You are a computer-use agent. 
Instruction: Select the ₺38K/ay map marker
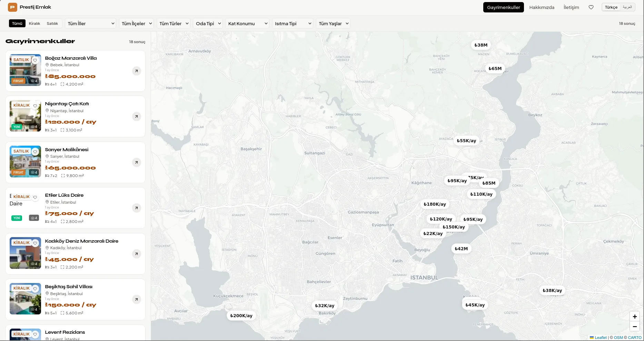552,290
